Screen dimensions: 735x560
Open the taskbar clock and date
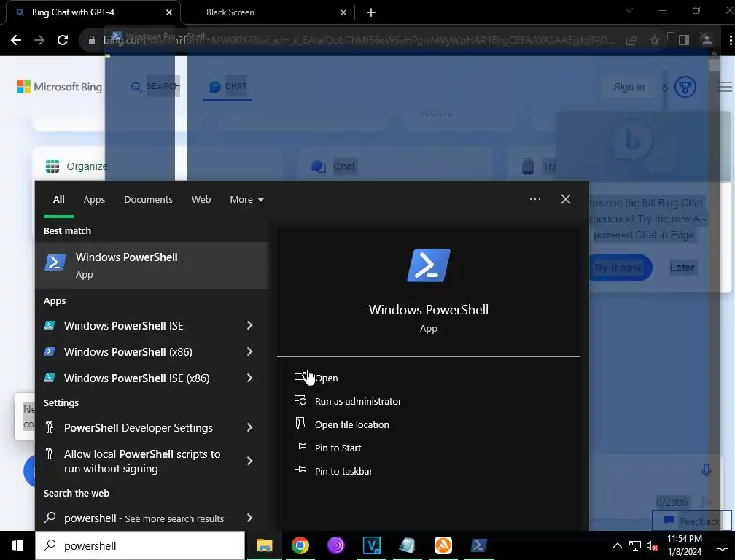click(685, 545)
